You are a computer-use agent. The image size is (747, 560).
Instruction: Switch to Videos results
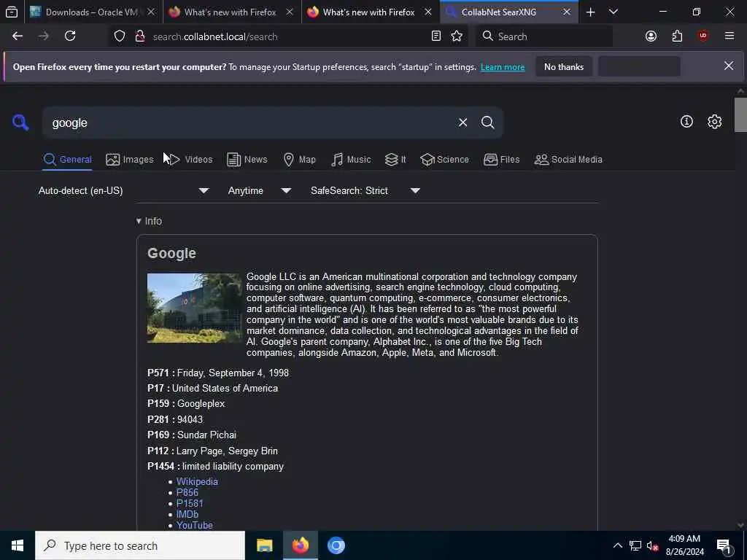pos(190,160)
